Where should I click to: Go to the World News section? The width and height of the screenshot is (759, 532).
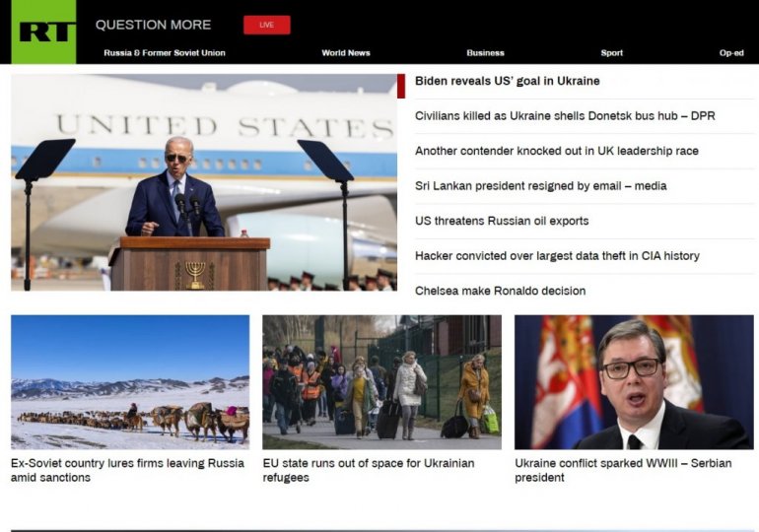pos(346,53)
